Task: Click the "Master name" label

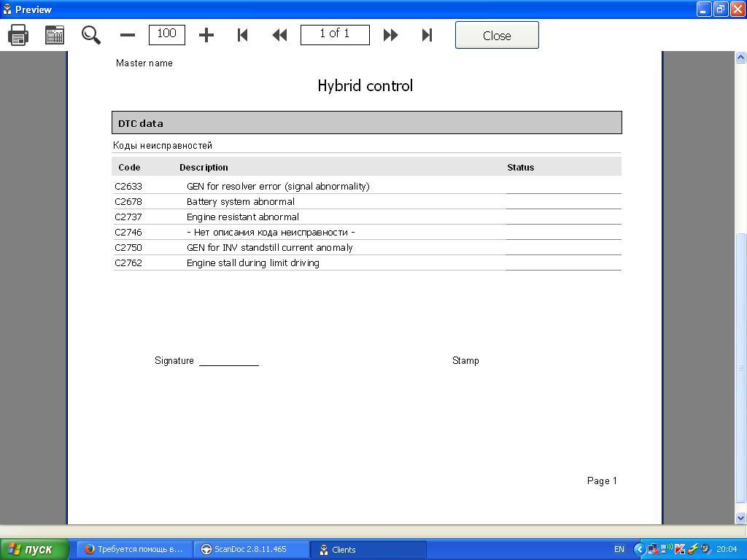Action: click(x=144, y=63)
